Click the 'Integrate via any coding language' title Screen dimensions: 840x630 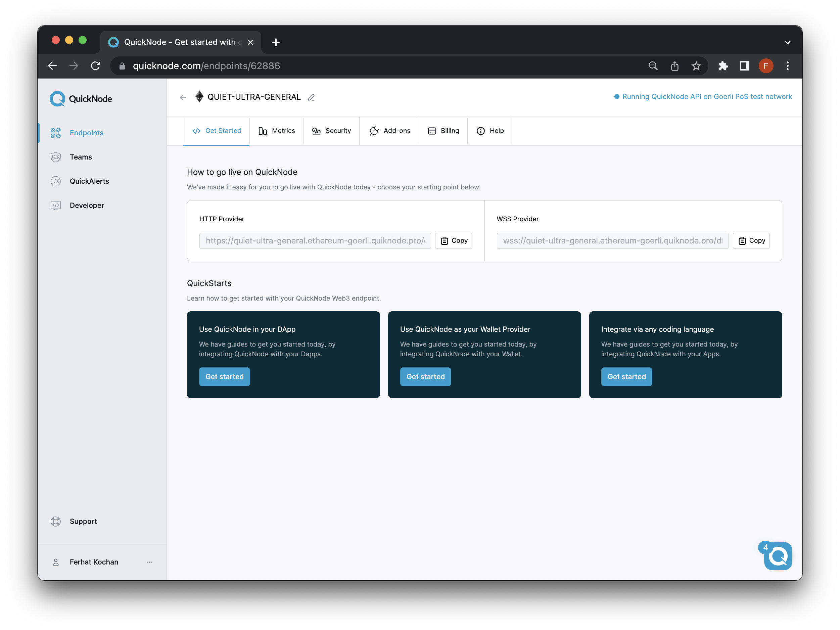(x=657, y=329)
